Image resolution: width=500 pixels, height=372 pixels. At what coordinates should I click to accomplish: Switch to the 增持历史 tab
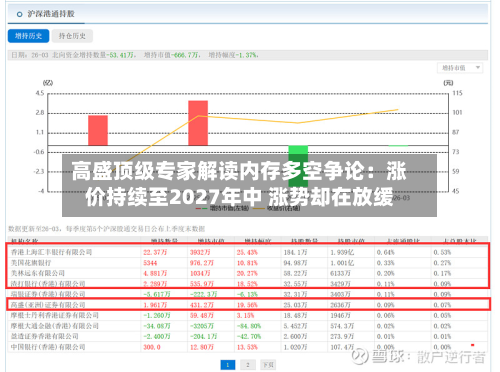pyautogui.click(x=28, y=36)
